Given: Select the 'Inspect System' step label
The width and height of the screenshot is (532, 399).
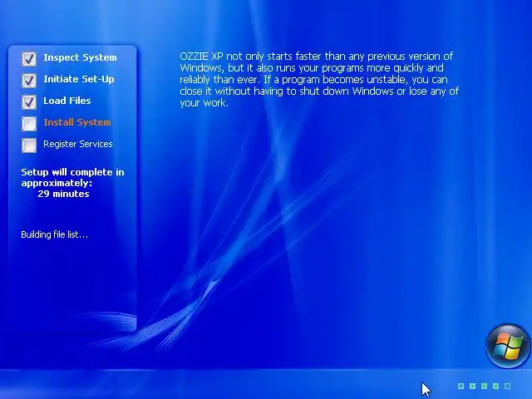Looking at the screenshot, I should [x=80, y=57].
